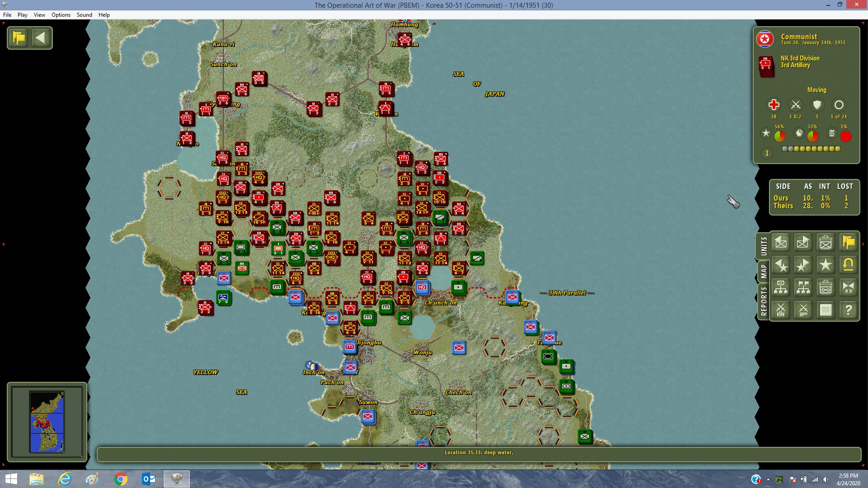The height and width of the screenshot is (488, 868).
Task: Click the Ch'ungju city label on map
Action: (x=422, y=412)
